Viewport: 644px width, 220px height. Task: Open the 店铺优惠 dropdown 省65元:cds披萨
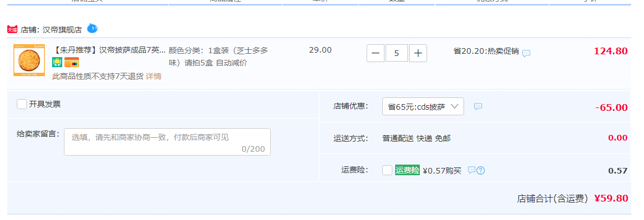(x=423, y=107)
